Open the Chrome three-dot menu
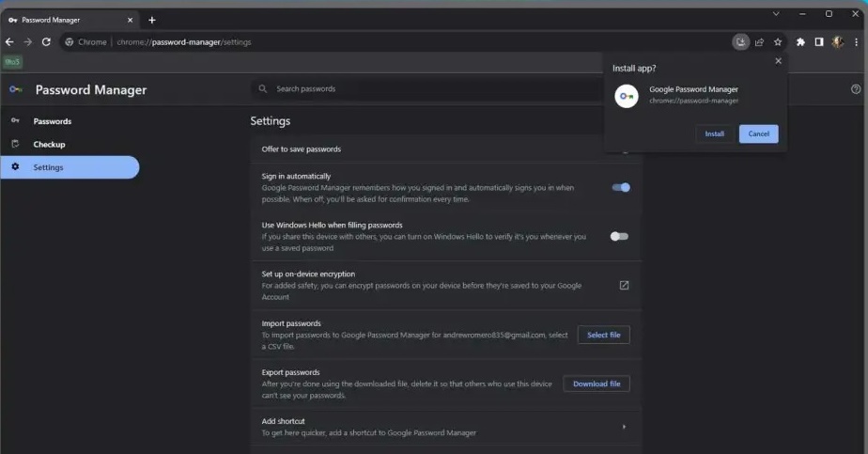 (x=856, y=42)
